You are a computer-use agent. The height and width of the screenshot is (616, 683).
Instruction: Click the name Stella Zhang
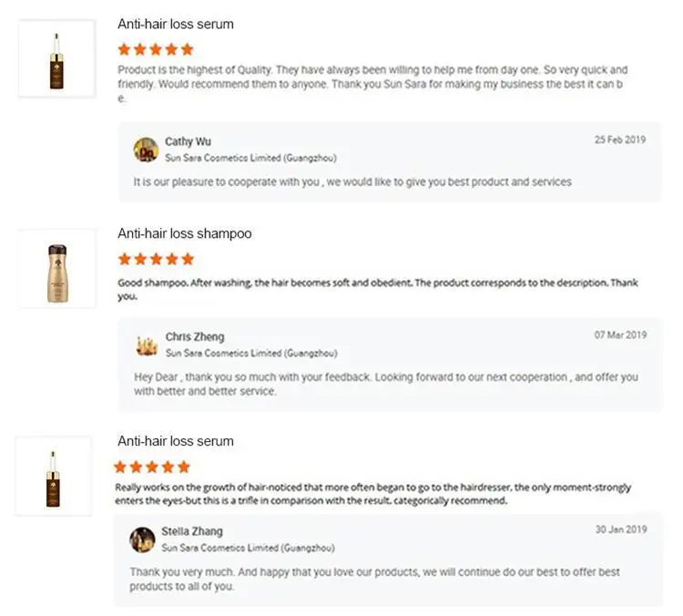(192, 531)
